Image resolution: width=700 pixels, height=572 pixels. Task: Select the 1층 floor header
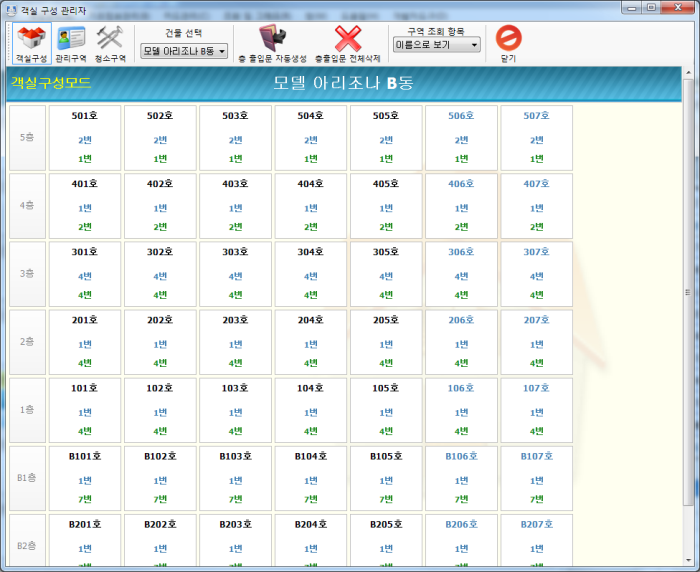[27, 410]
